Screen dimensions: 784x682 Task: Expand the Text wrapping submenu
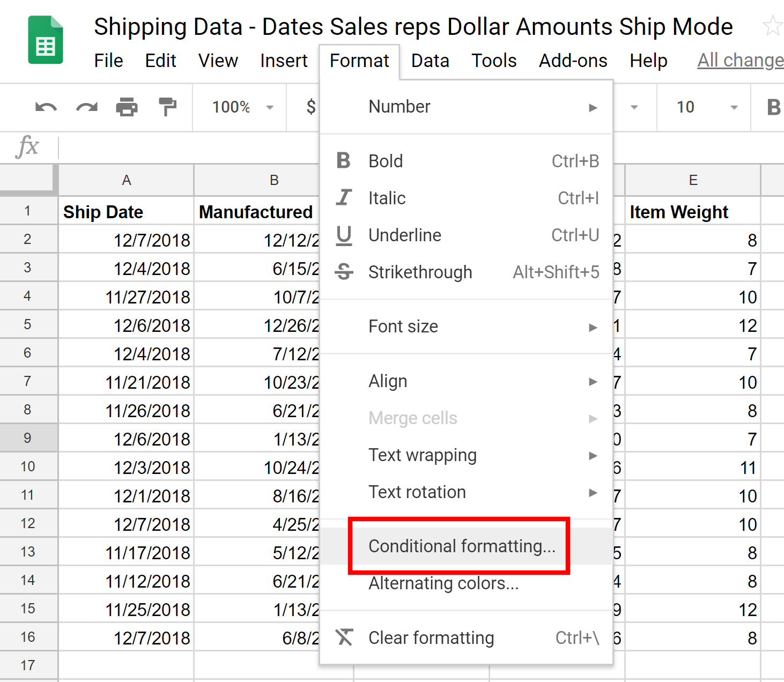467,455
